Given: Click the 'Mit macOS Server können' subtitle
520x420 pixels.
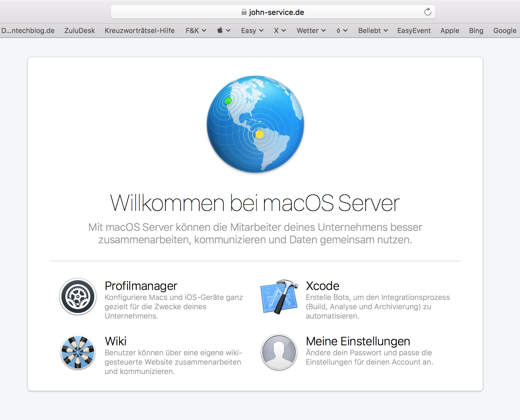Looking at the screenshot, I should (x=255, y=233).
